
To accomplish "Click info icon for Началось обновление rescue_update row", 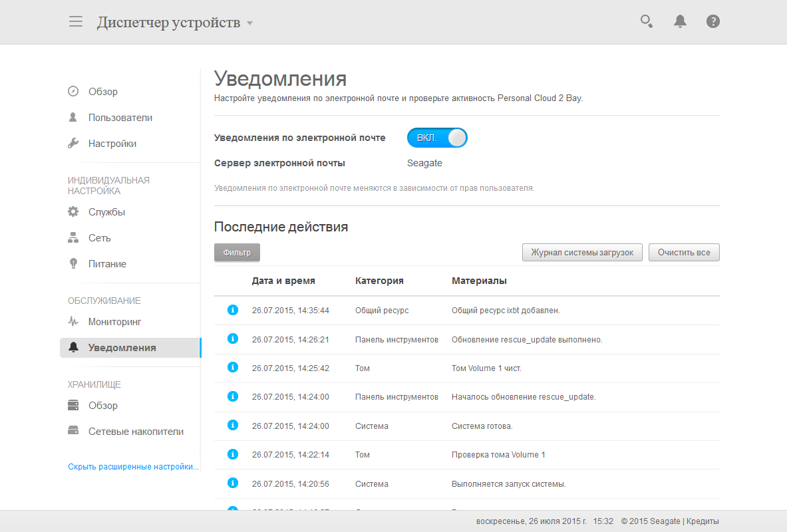I will 233,396.
